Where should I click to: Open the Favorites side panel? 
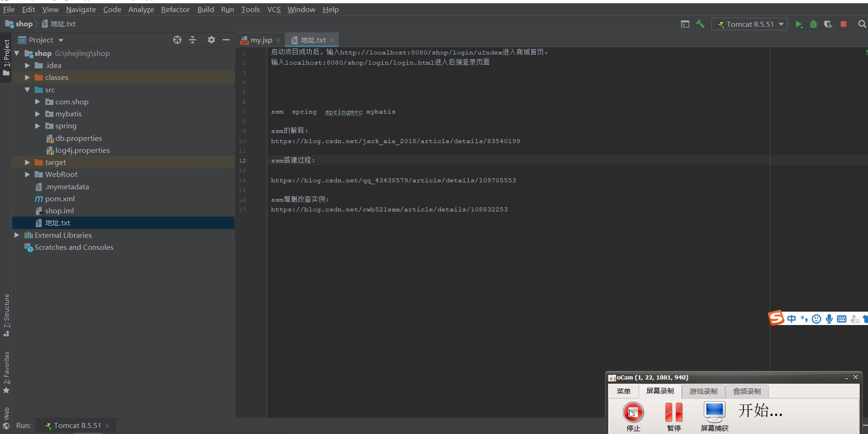(6, 372)
